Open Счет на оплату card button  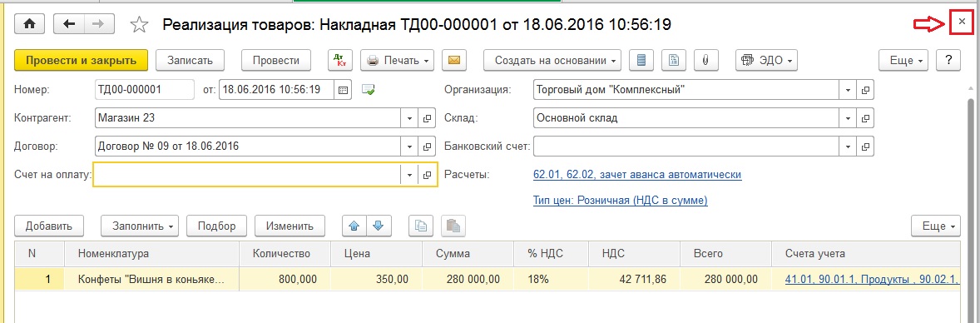click(x=427, y=175)
